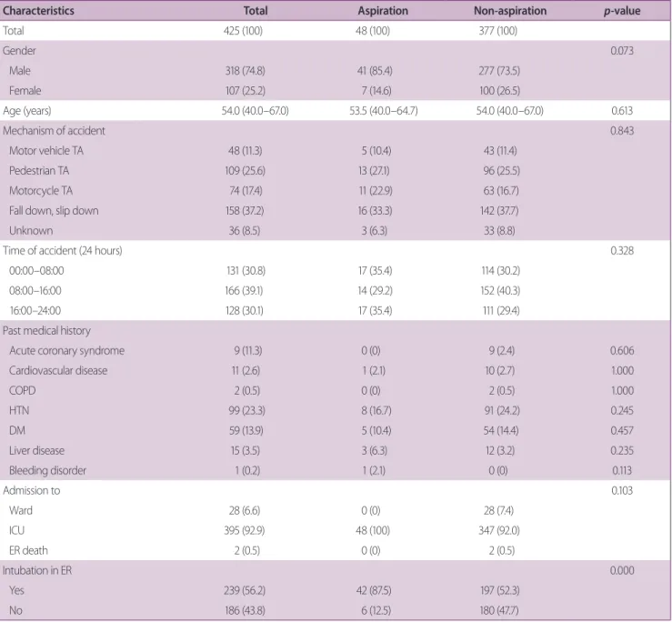Click the 'Characteristics' column header
Viewport: 672px width, 622px height.
coord(38,11)
